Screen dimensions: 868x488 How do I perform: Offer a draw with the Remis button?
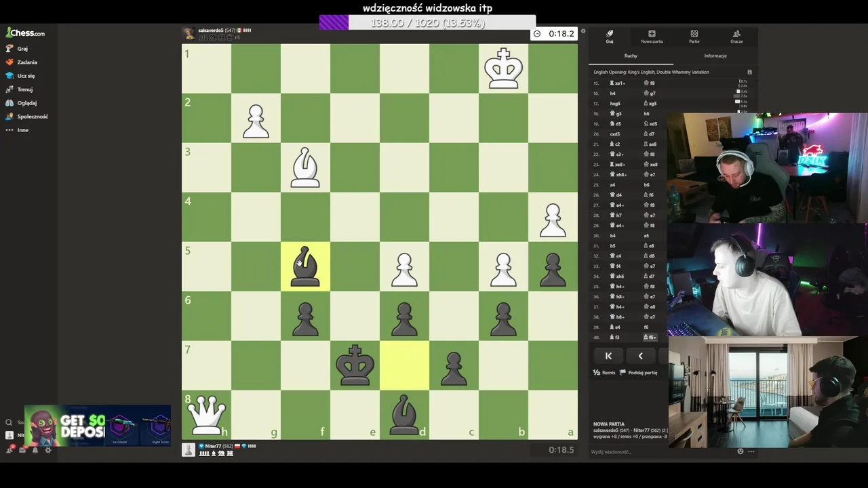pyautogui.click(x=604, y=373)
